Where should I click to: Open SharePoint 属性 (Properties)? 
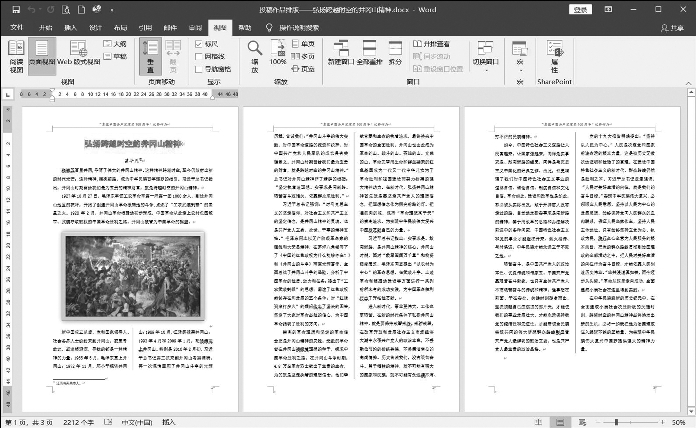(x=555, y=56)
